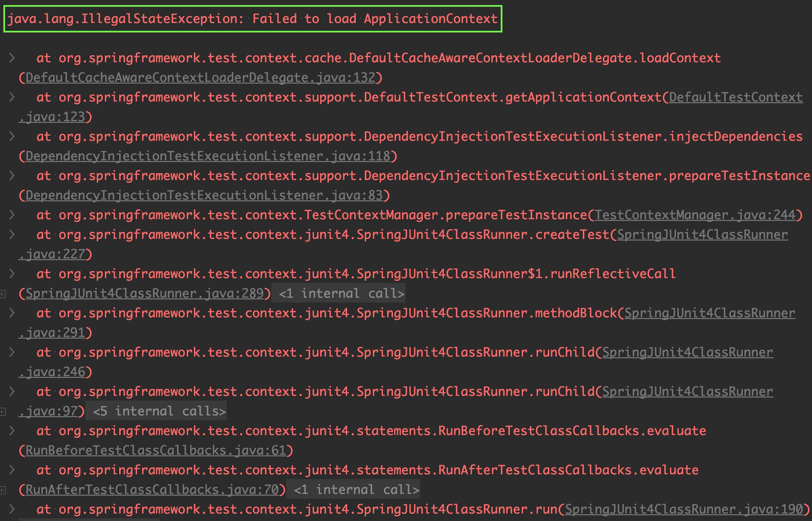Jump to RunBeforeTestClassCallbacks.java:61 source

(156, 451)
